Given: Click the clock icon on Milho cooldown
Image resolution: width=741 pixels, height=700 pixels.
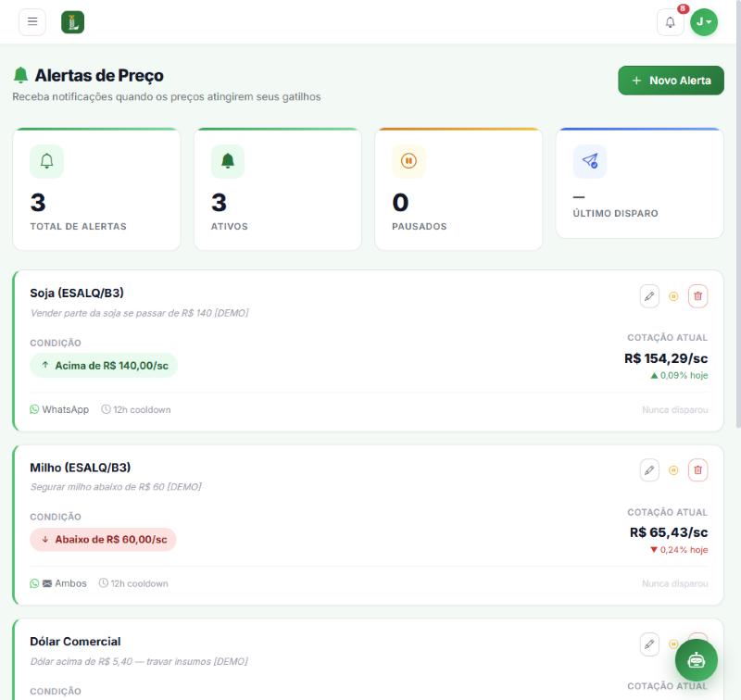Looking at the screenshot, I should click(103, 583).
